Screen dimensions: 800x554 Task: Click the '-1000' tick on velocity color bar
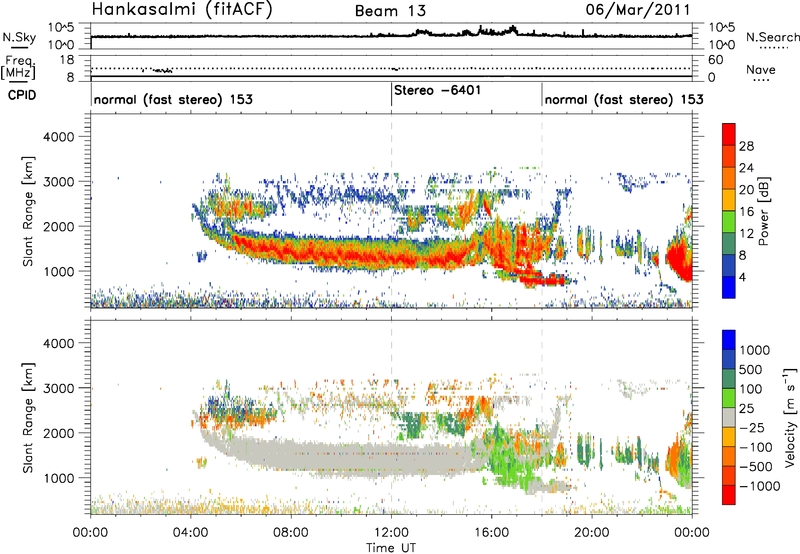click(x=760, y=486)
